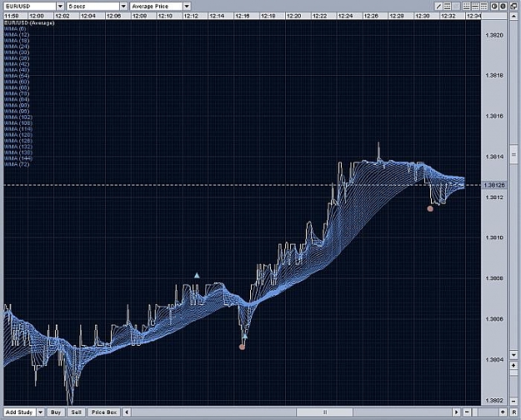Click the small blue triangle near 12:16 low
Viewport: 521px width, 420px height.
point(245,336)
